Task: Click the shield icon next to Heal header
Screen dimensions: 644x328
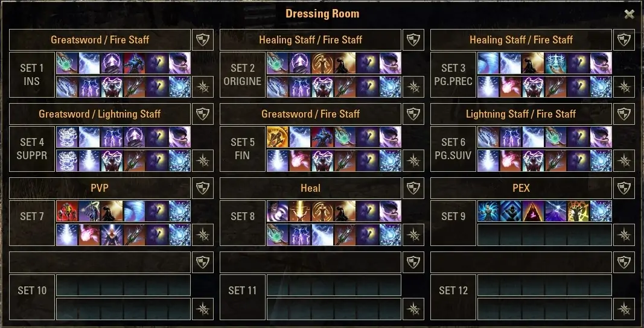Action: 413,188
